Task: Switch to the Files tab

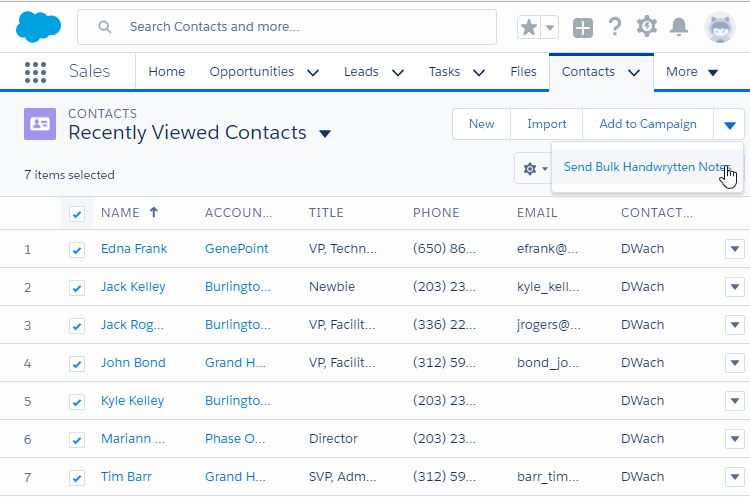Action: 523,72
